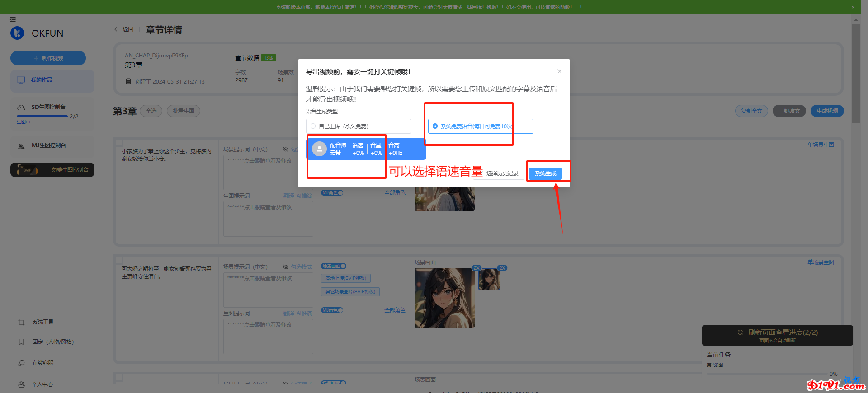
Task: Close the green announcement banner
Action: pos(853,7)
